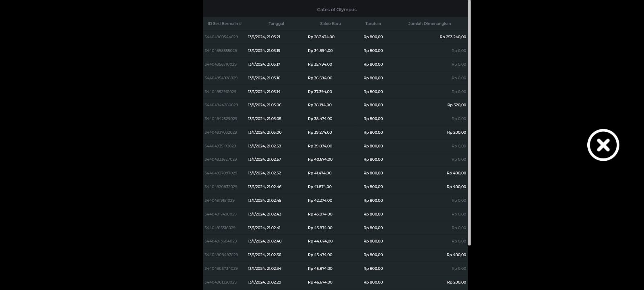Select session ID 34404944280029
644x290 pixels.
click(221, 105)
